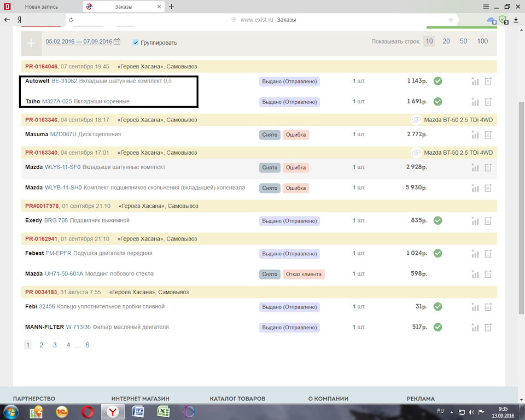Open Excel from the taskbar
The height and width of the screenshot is (420, 525).
(x=164, y=412)
